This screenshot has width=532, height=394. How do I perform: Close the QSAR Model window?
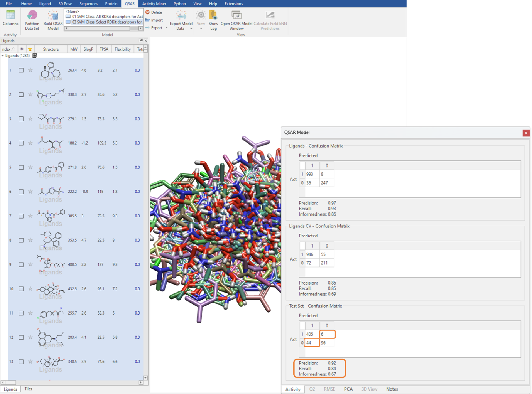click(x=526, y=133)
